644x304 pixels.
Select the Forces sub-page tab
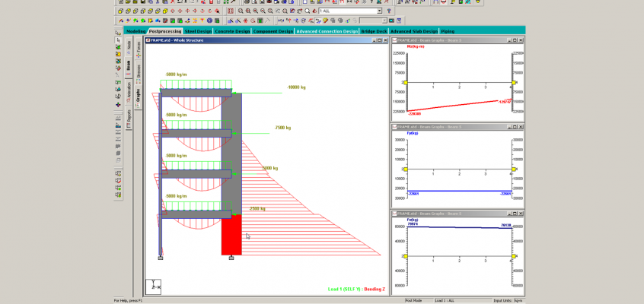point(139,49)
